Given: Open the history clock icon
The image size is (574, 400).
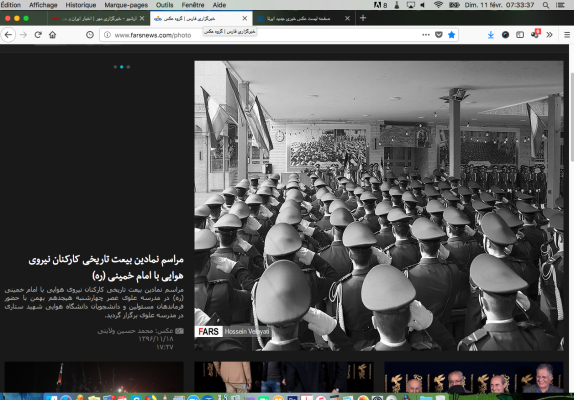Looking at the screenshot, I should coord(90,35).
